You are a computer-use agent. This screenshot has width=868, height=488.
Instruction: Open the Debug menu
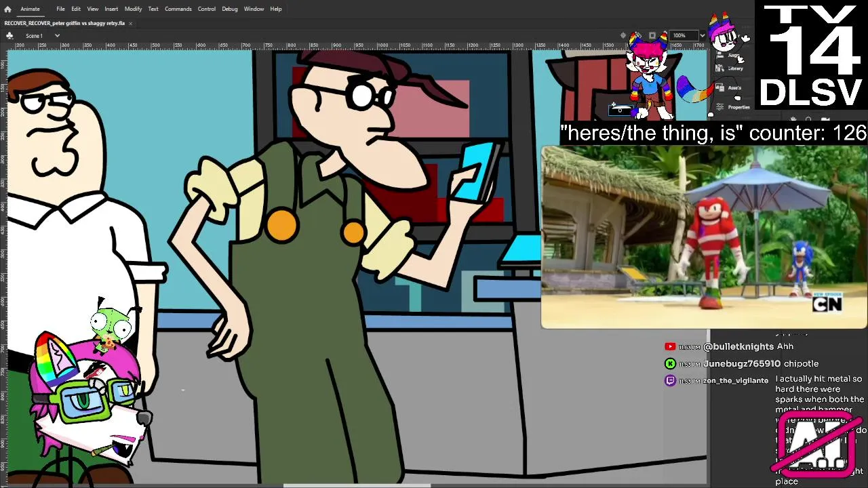pos(230,9)
